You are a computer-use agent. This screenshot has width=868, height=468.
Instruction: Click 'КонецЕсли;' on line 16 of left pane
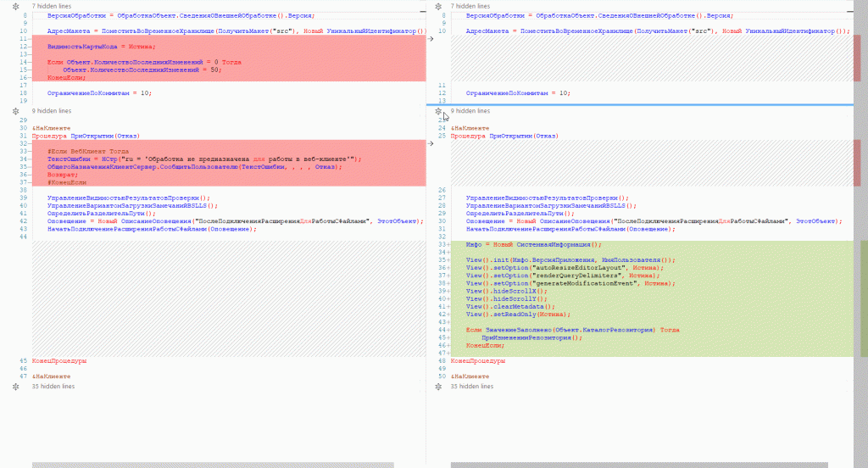[66, 77]
